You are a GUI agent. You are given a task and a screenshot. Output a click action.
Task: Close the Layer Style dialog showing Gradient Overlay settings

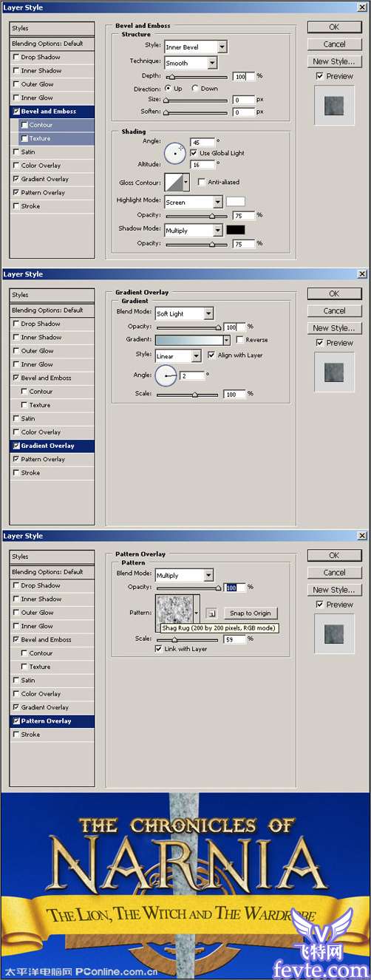click(361, 274)
